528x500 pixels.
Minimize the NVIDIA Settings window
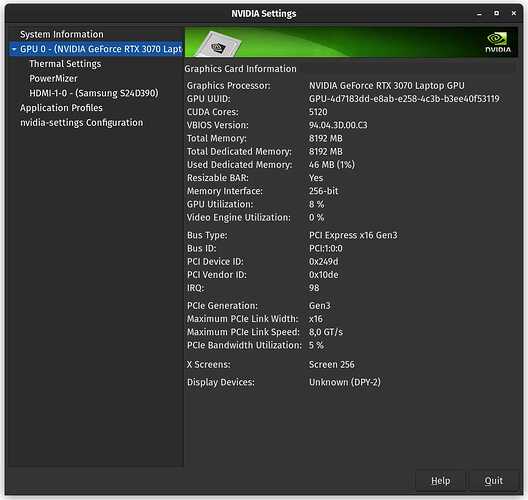pyautogui.click(x=479, y=13)
